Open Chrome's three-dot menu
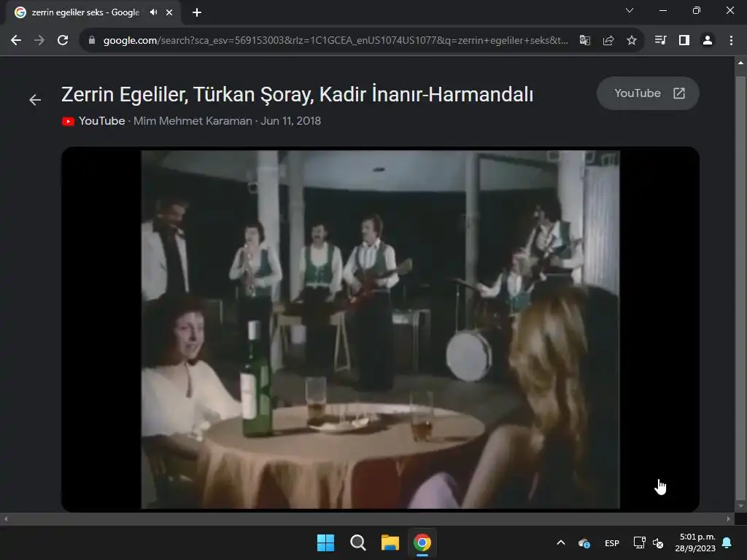This screenshot has width=747, height=560. click(731, 41)
